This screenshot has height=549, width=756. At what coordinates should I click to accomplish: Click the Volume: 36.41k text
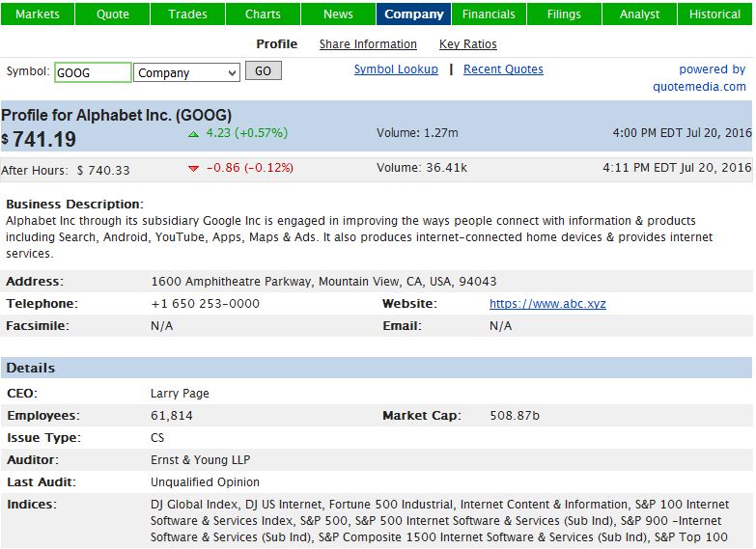pos(422,168)
